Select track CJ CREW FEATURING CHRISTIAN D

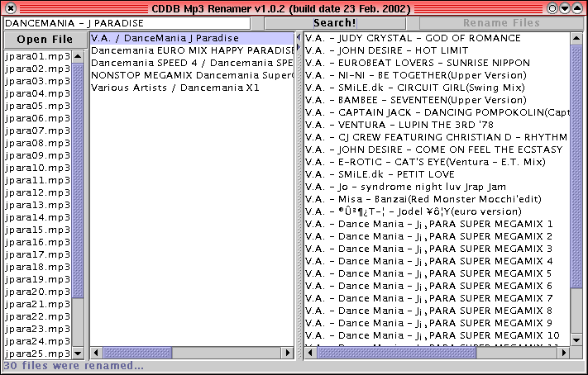coord(437,137)
